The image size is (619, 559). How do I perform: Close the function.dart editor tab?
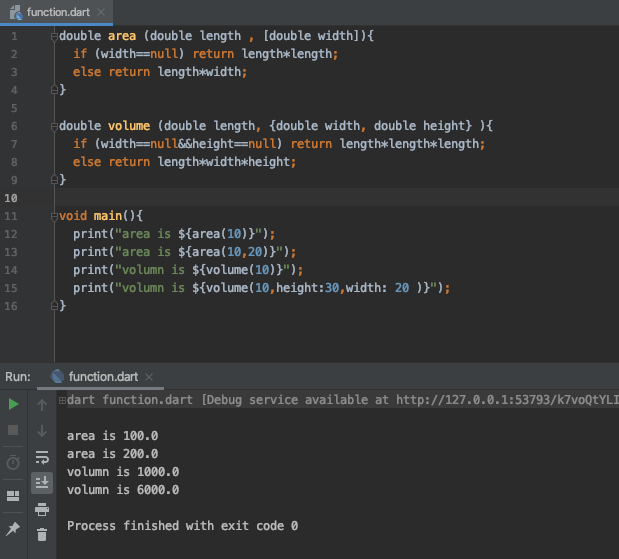coord(101,12)
